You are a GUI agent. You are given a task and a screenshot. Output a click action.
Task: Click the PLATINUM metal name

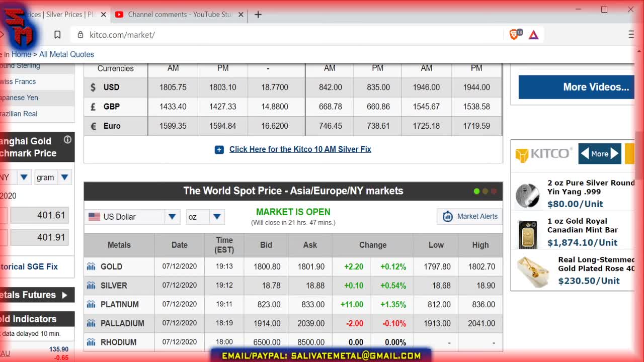tap(120, 304)
